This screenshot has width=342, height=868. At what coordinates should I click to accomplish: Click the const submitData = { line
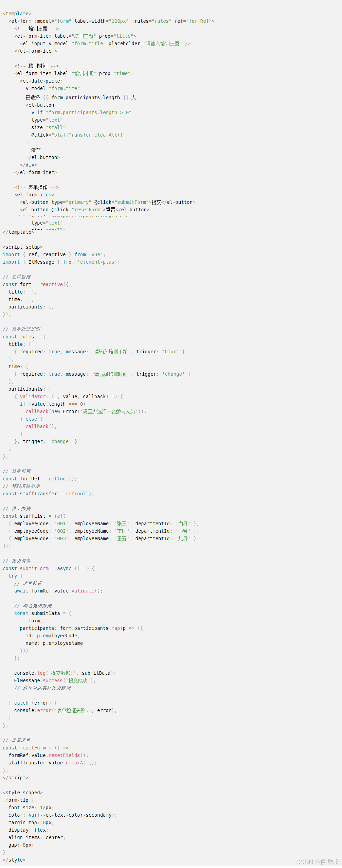coord(43,613)
